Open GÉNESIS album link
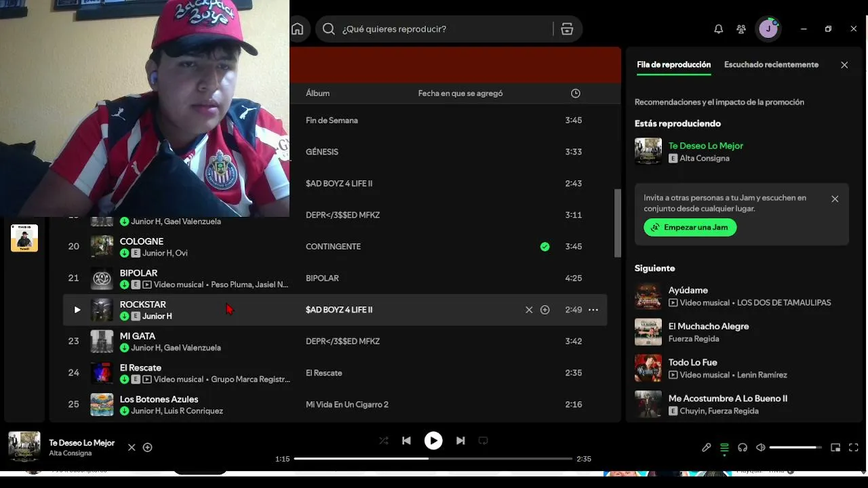Image resolution: width=868 pixels, height=488 pixels. tap(322, 152)
